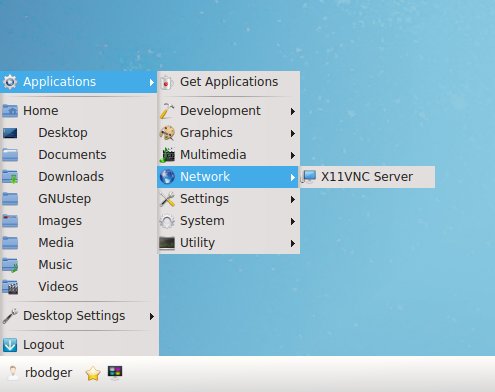This screenshot has width=495, height=392.
Task: Expand the Network submenu arrow
Action: click(292, 177)
